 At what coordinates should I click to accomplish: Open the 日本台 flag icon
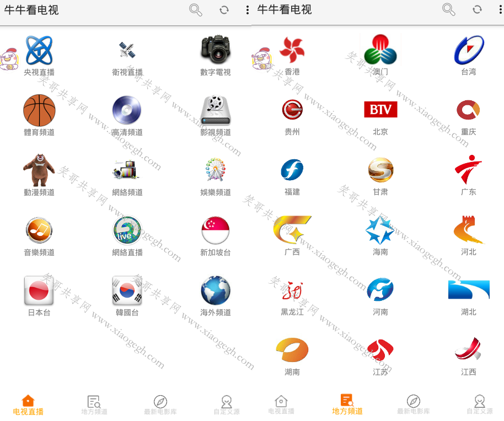pos(39,290)
